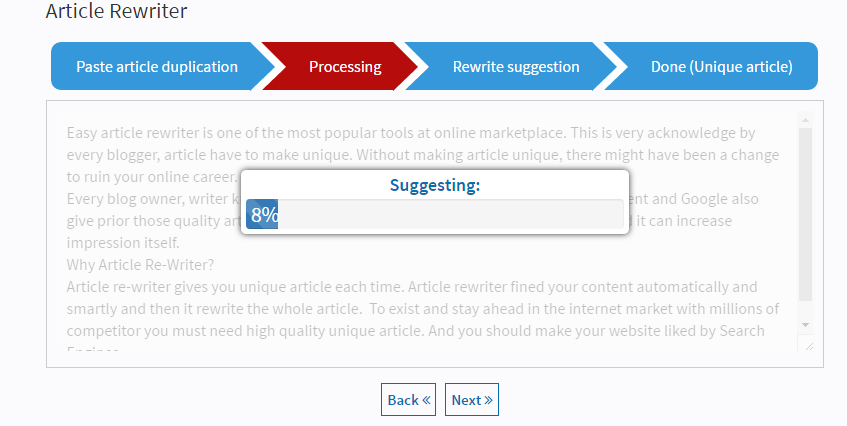Click the textarea scrollbar up arrow
The image size is (847, 426).
tap(805, 120)
